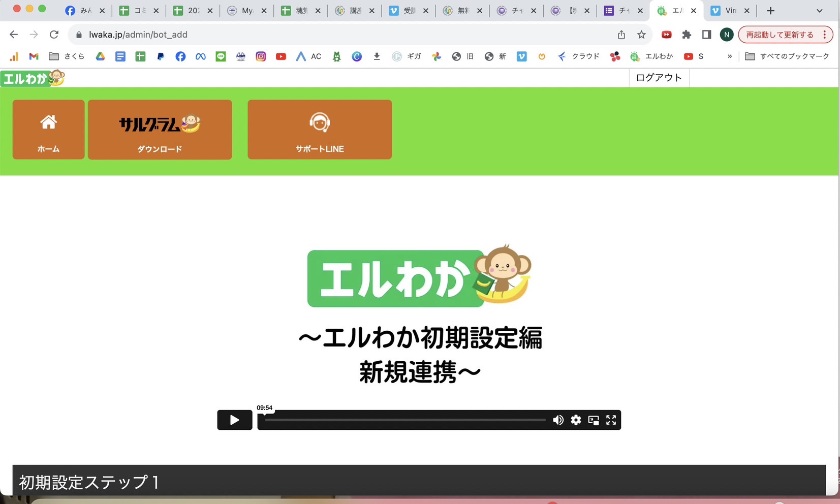
Task: Open the red YouTube extension icon
Action: (666, 35)
